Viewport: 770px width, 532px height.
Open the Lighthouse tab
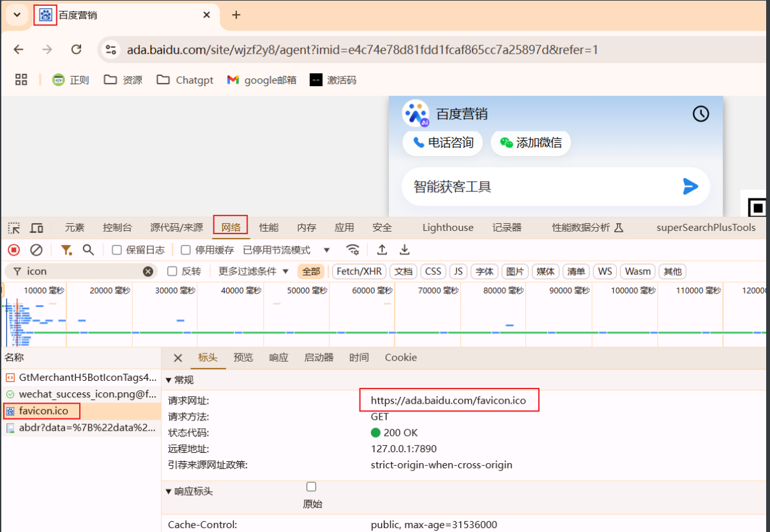pyautogui.click(x=448, y=228)
